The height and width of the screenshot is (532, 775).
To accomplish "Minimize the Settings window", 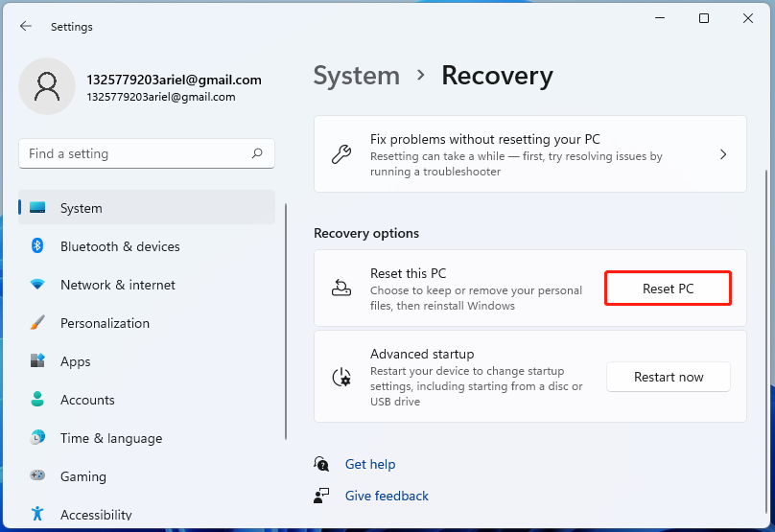I will pos(660,18).
